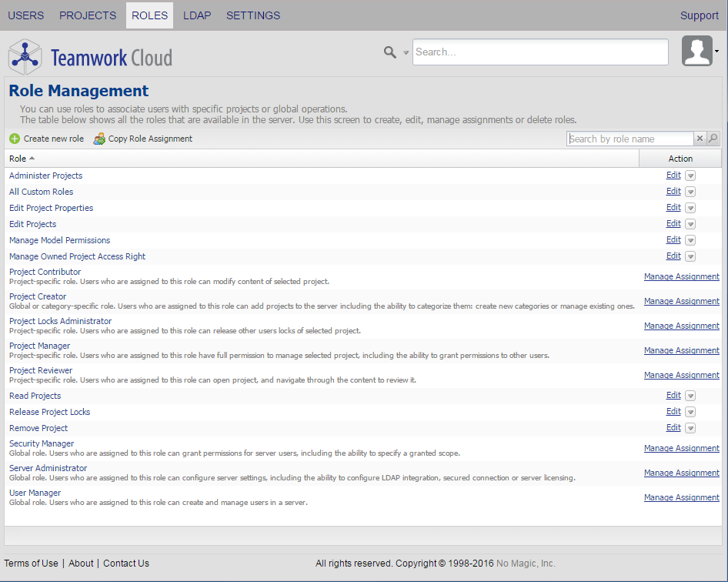The width and height of the screenshot is (728, 582).
Task: Expand action dropdown for Remove Project row
Action: pos(690,428)
